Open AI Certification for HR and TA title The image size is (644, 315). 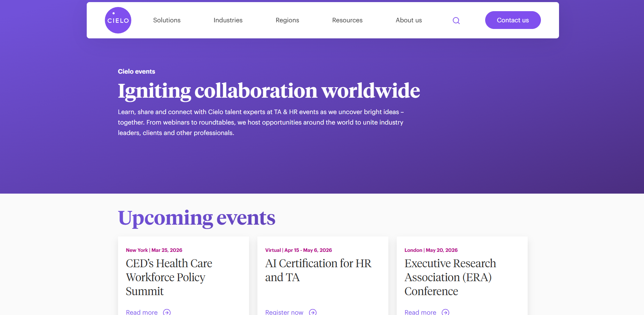coord(318,270)
